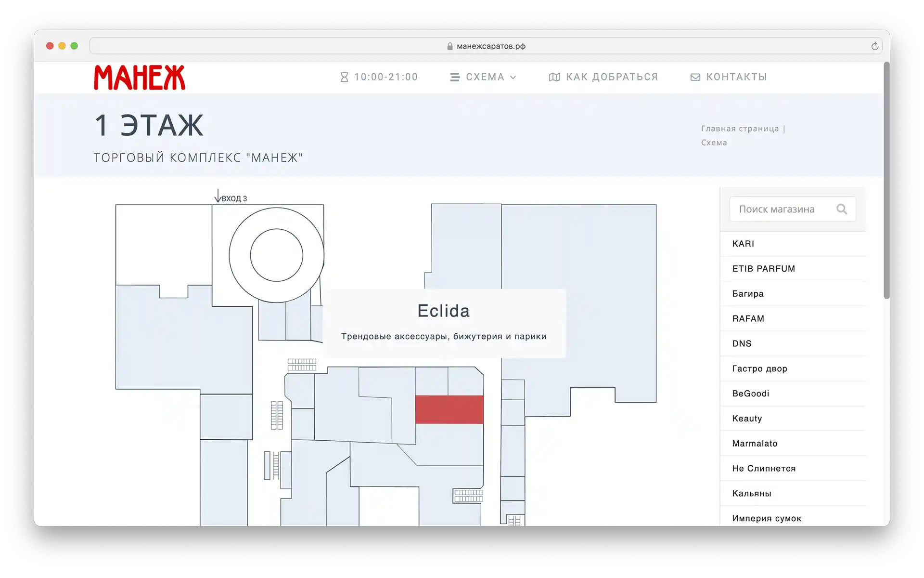Reload the page via refresh icon
The width and height of the screenshot is (924, 578).
(x=875, y=46)
